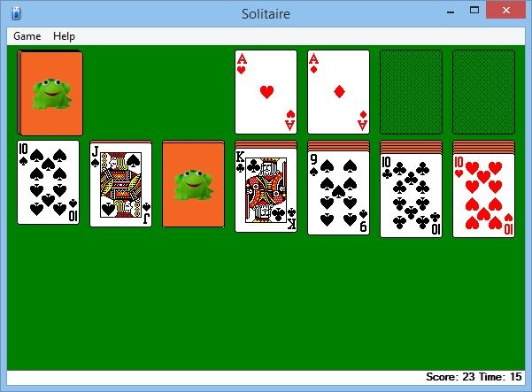Select the Ace of Hearts foundation card
This screenshot has width=532, height=392.
click(266, 92)
